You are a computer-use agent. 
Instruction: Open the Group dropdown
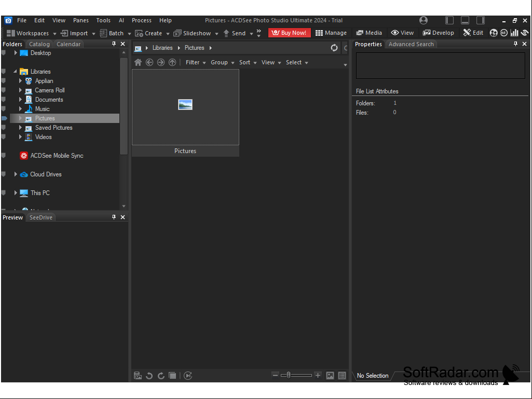[x=223, y=62]
